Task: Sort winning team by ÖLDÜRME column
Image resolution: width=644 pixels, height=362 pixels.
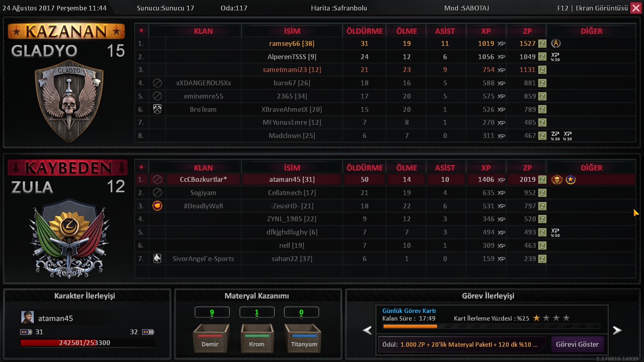Action: (x=364, y=31)
